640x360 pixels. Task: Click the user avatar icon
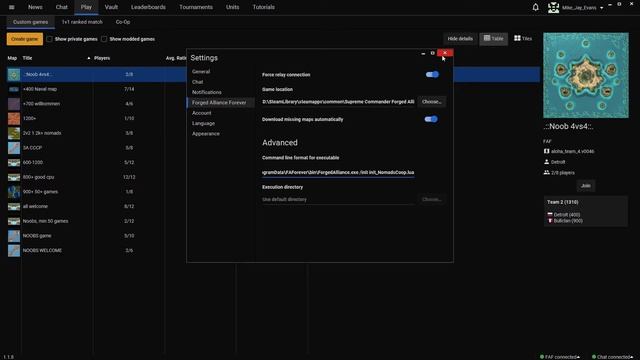pos(553,7)
